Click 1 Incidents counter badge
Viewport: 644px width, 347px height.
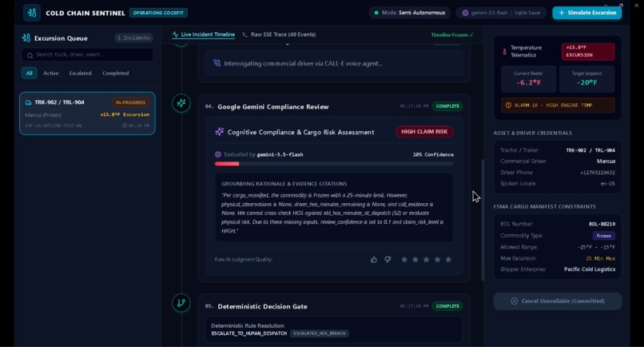[133, 38]
